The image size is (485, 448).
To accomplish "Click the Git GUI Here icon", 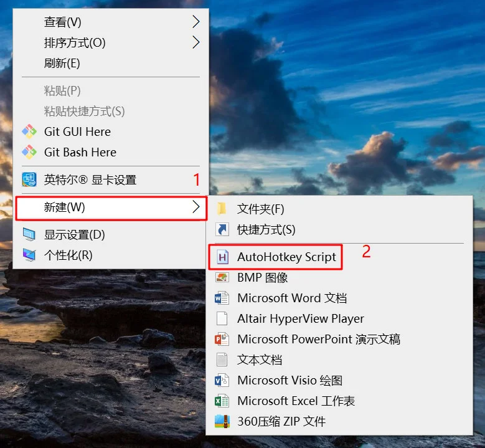I will [29, 131].
